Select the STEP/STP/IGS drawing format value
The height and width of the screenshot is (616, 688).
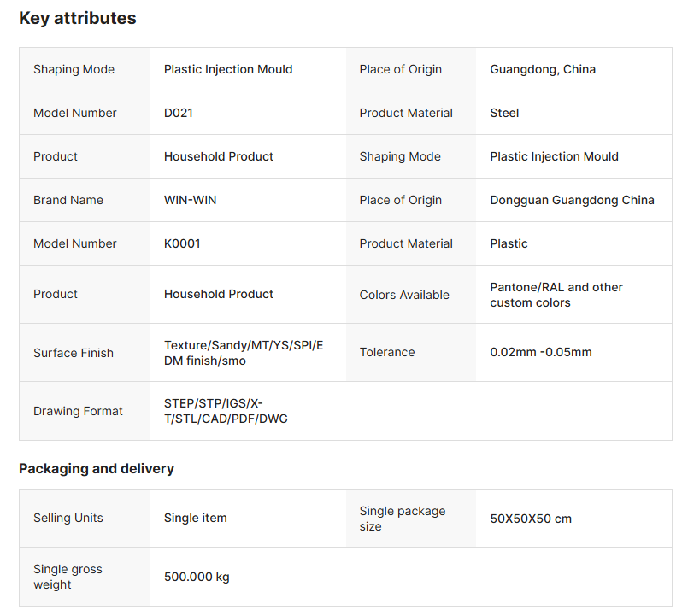(x=226, y=411)
